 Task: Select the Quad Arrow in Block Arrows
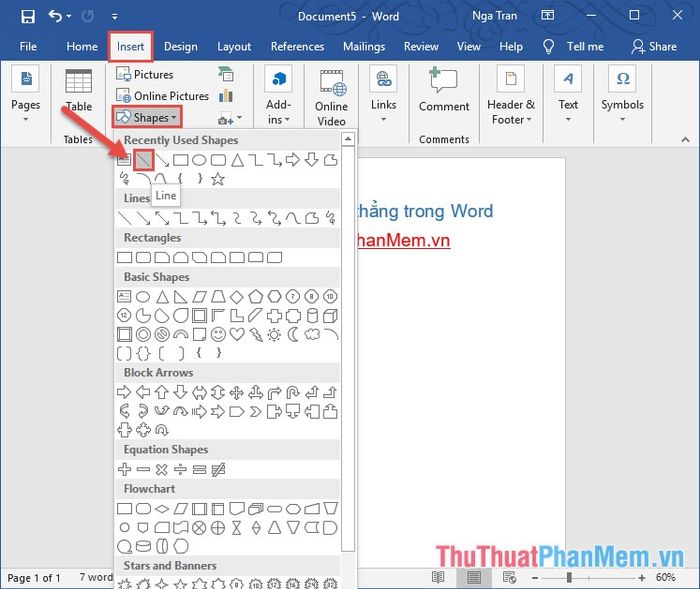(x=237, y=392)
